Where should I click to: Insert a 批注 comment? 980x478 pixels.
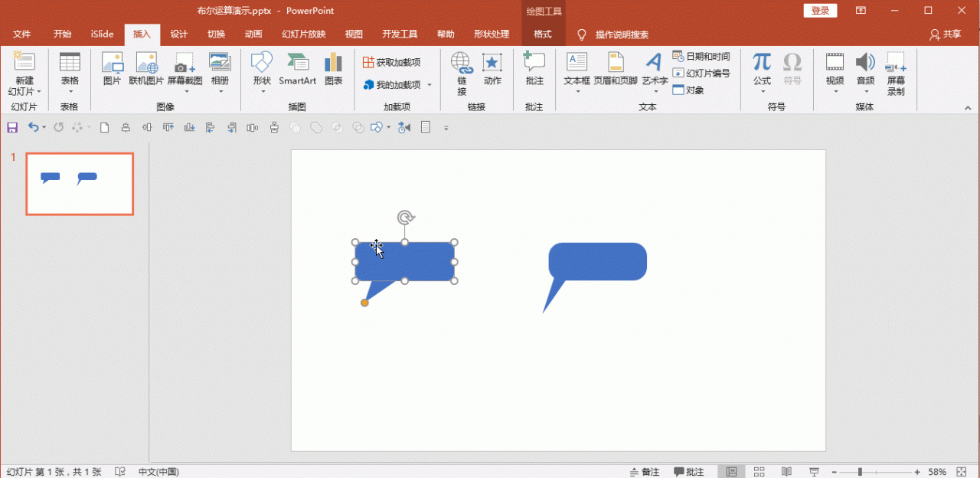pos(534,73)
